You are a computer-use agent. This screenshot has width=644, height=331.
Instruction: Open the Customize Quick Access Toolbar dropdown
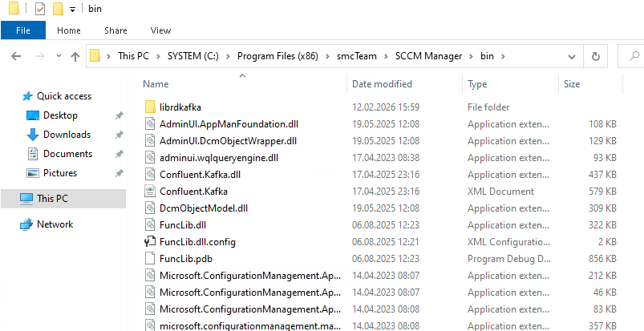coord(72,10)
